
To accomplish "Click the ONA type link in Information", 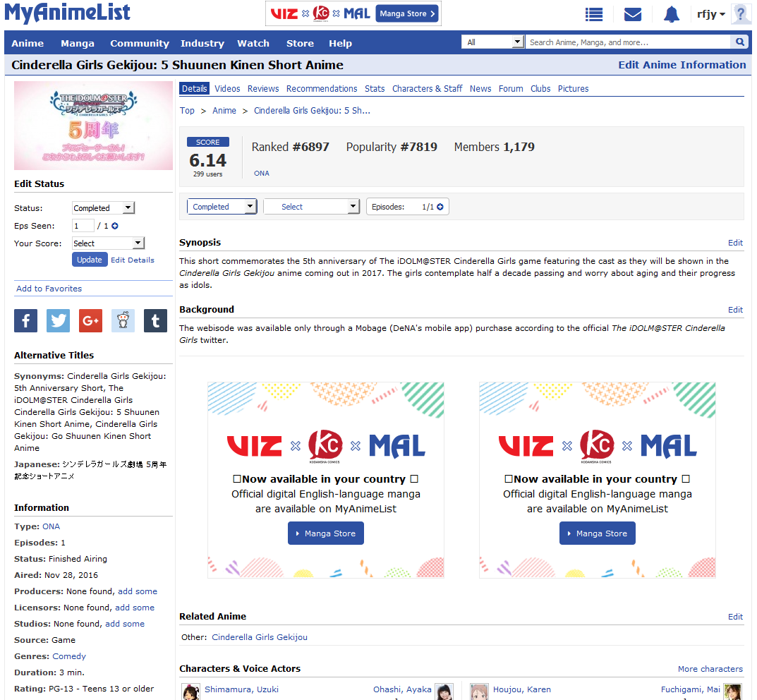I will (x=52, y=526).
